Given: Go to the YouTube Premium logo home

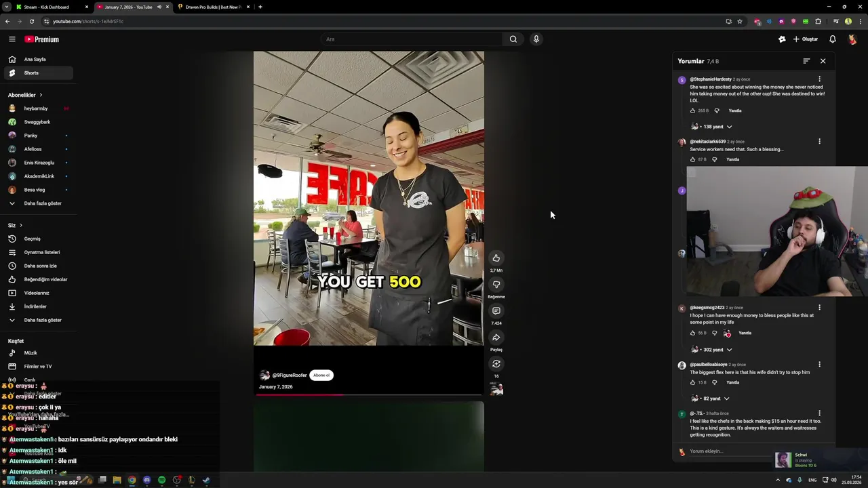Looking at the screenshot, I should coord(42,39).
